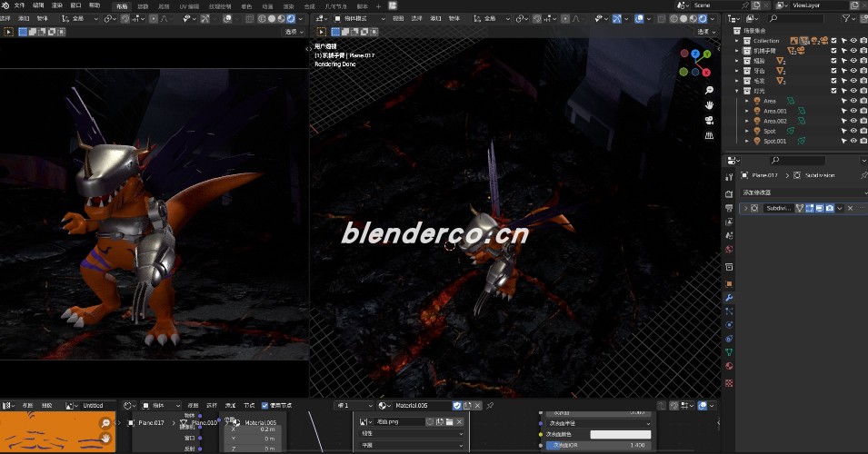Viewport: 868px width, 454px height.
Task: Hide Area light with eye icon
Action: click(854, 101)
